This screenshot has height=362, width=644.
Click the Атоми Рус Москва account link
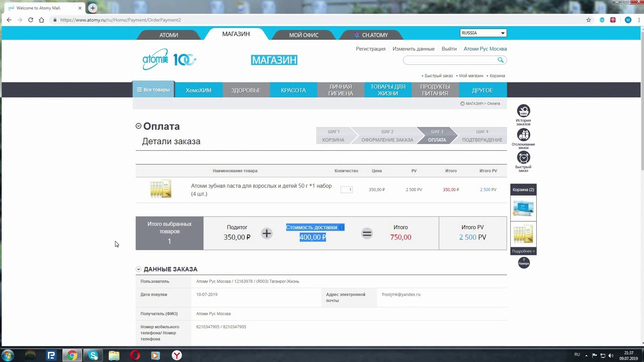[485, 49]
